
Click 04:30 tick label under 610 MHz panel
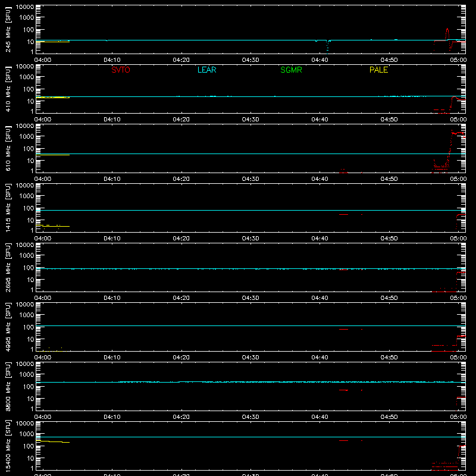tap(250, 179)
